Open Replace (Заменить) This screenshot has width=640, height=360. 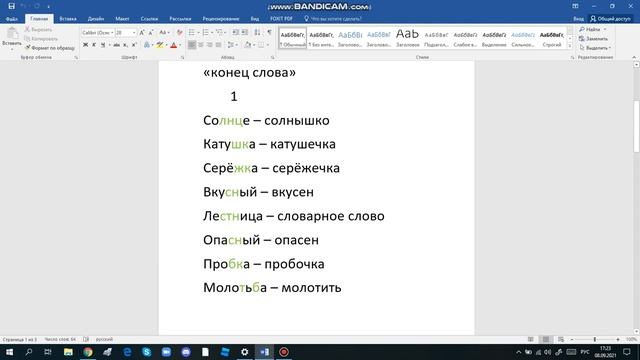pos(593,39)
